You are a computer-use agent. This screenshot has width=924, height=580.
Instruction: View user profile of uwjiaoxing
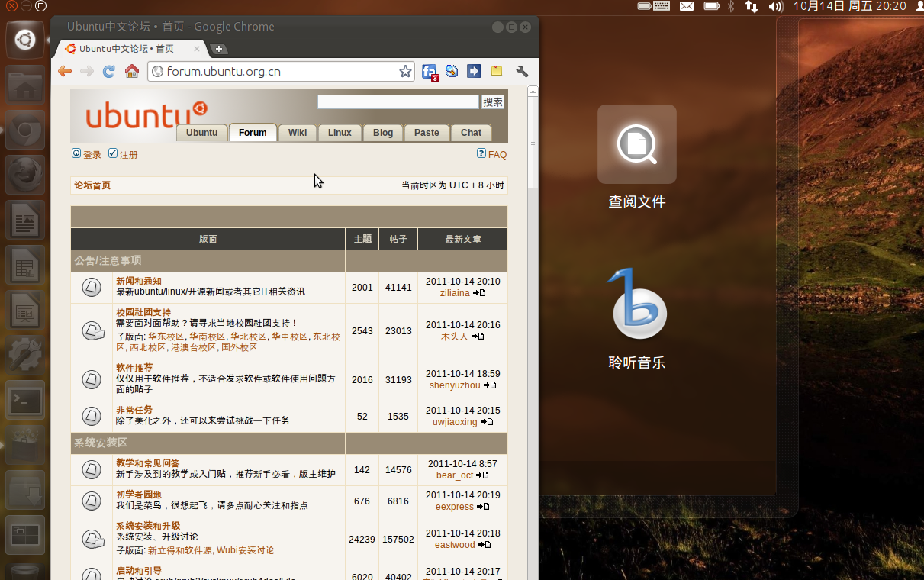click(x=455, y=422)
